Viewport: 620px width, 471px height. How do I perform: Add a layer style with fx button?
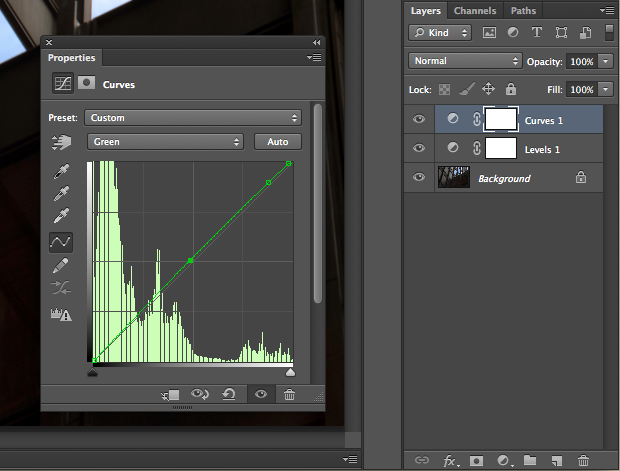(450, 461)
